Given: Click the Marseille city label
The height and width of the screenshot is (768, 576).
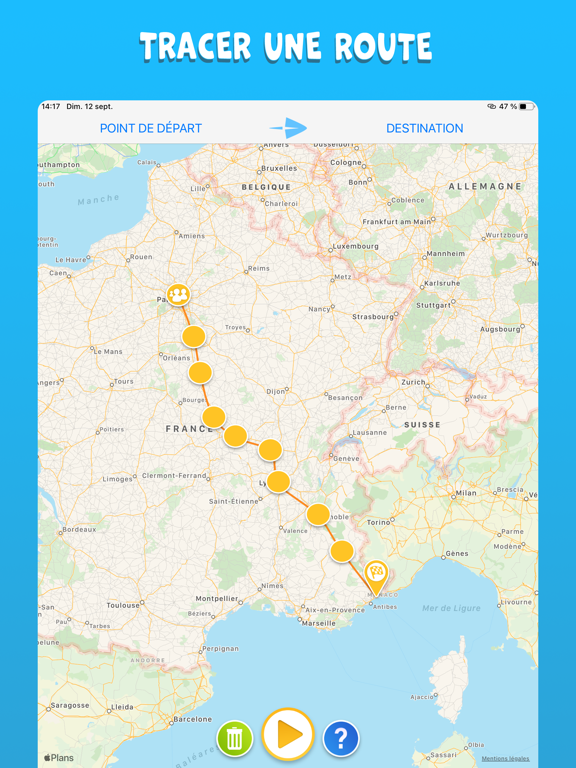Looking at the screenshot, I should click(x=319, y=624).
